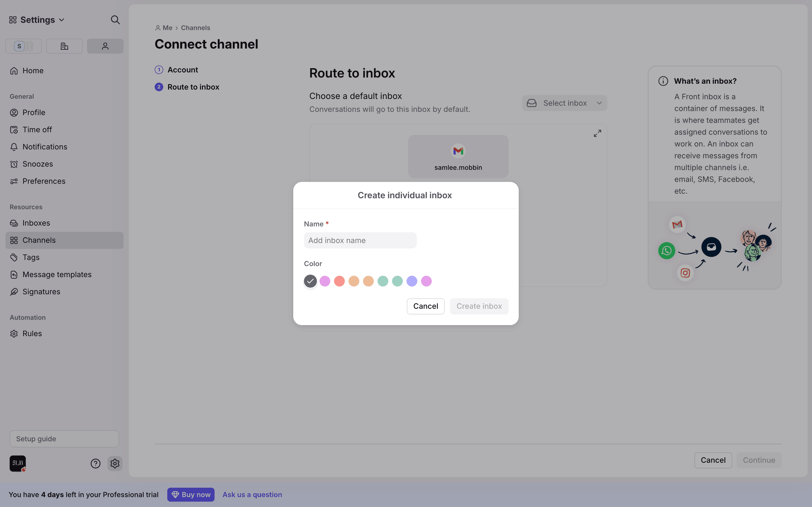Click the Add inbox name field

click(360, 240)
